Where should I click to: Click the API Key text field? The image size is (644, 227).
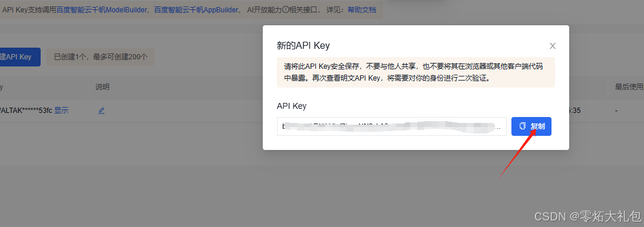coord(391,126)
